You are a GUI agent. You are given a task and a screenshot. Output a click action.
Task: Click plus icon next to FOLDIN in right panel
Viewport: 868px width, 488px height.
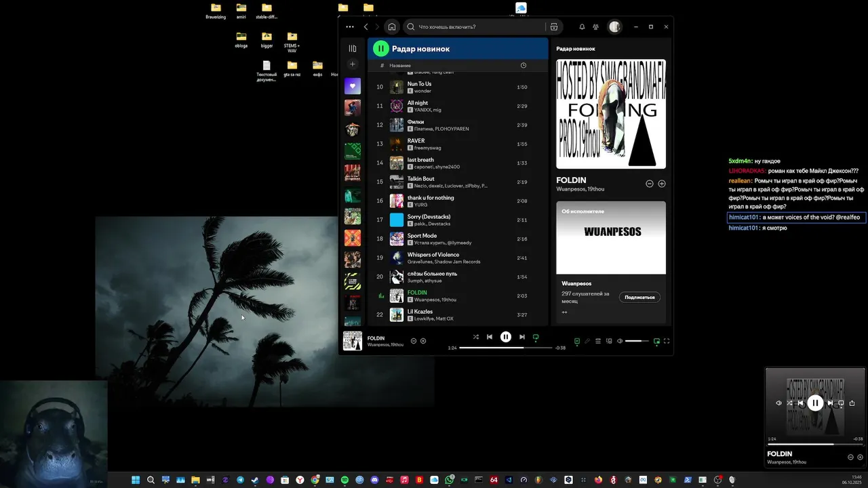click(x=662, y=184)
